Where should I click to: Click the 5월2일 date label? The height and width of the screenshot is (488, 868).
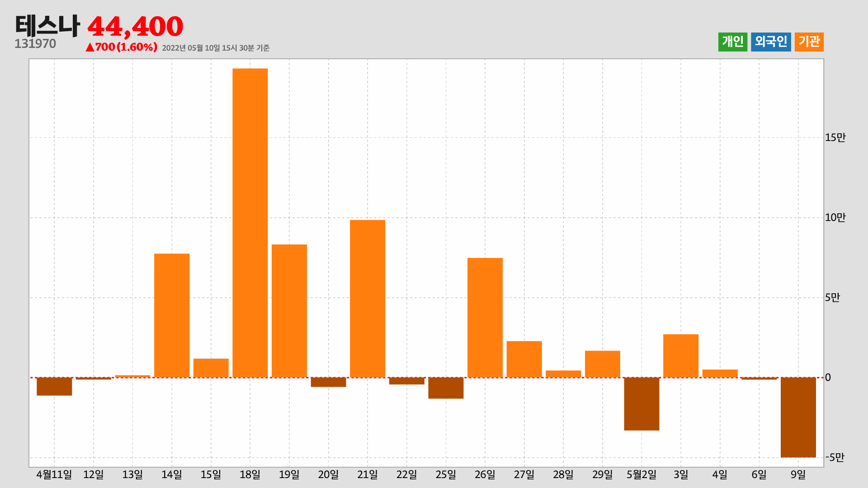(x=642, y=474)
